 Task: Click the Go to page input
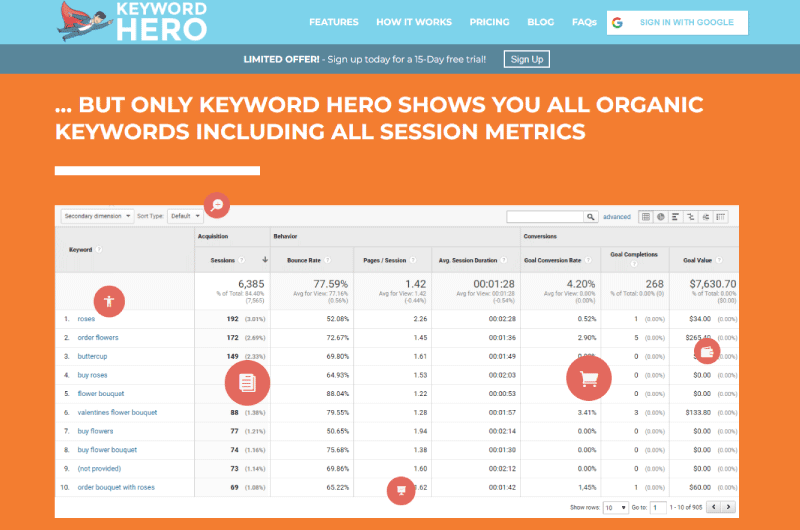click(658, 508)
